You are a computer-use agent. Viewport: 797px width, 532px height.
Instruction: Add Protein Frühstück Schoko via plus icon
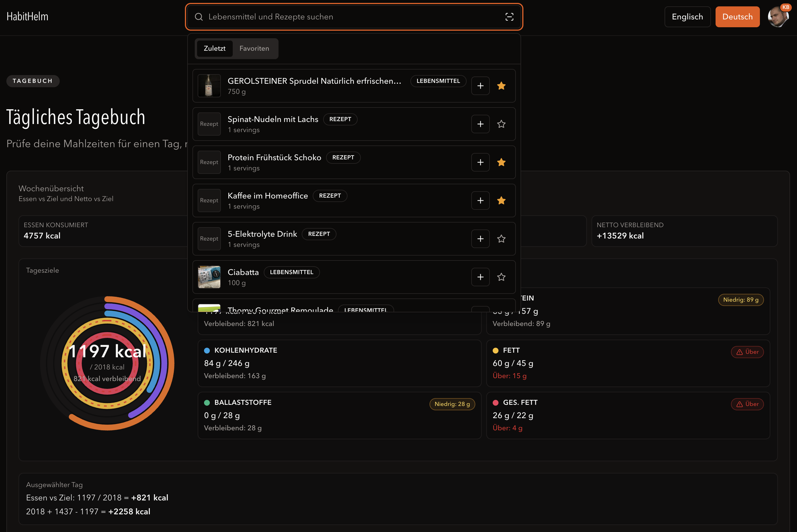point(480,163)
